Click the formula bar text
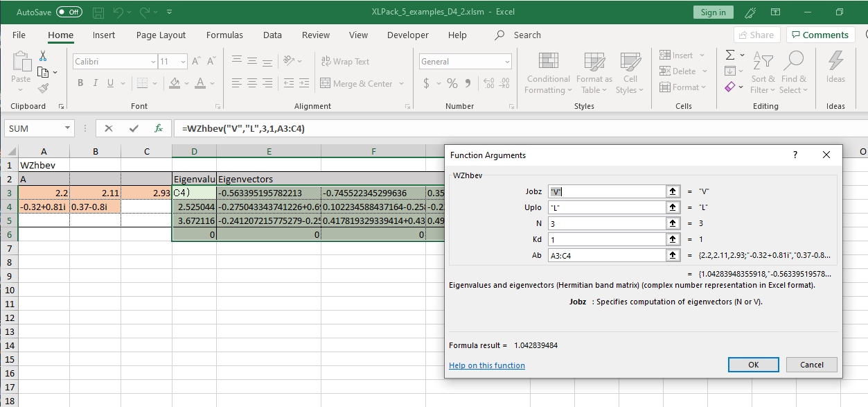The height and width of the screenshot is (407, 868). [x=243, y=128]
